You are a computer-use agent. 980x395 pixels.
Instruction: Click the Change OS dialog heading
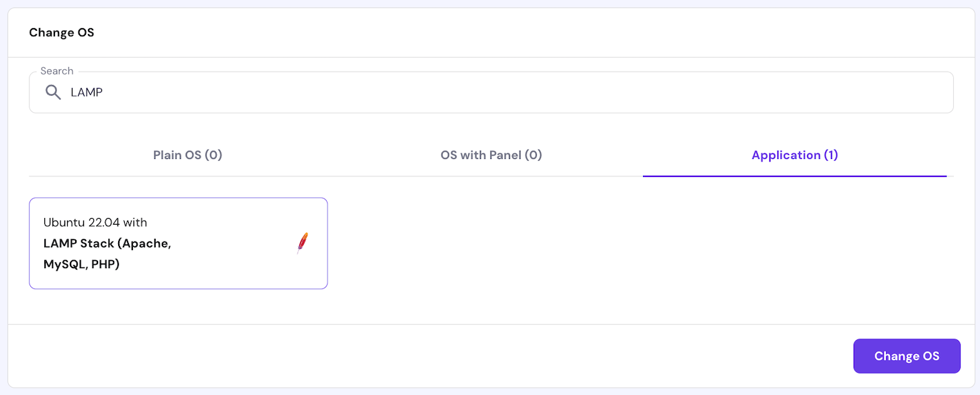[62, 33]
